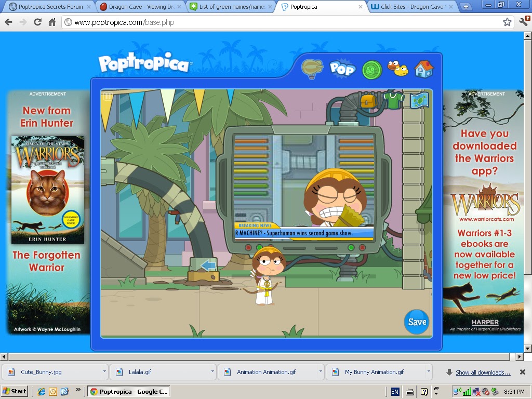Expand Lalala.gif download options arrow

pos(212,372)
